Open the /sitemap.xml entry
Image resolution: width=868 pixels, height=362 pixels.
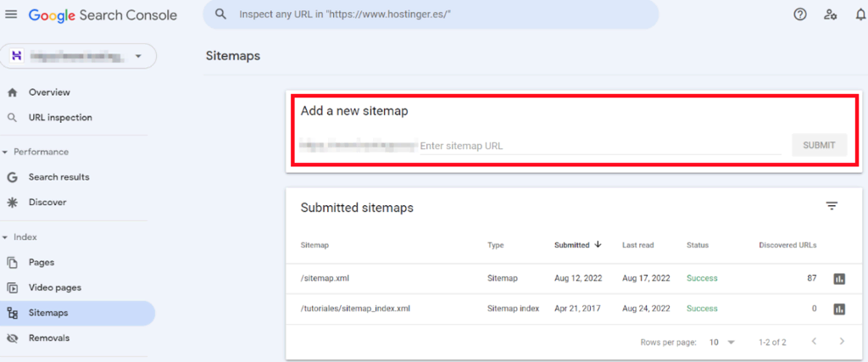pyautogui.click(x=325, y=279)
